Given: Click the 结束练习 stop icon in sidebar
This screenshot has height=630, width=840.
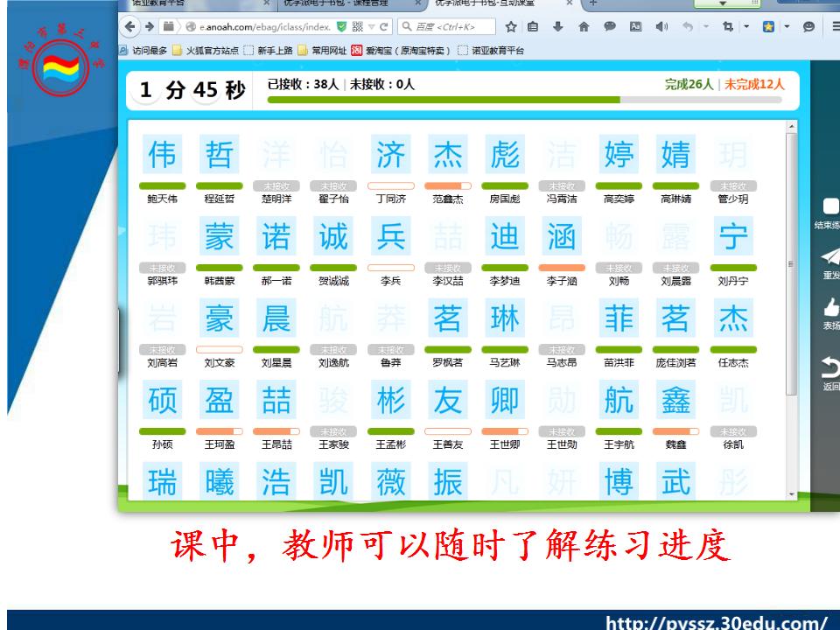Looking at the screenshot, I should point(830,207).
